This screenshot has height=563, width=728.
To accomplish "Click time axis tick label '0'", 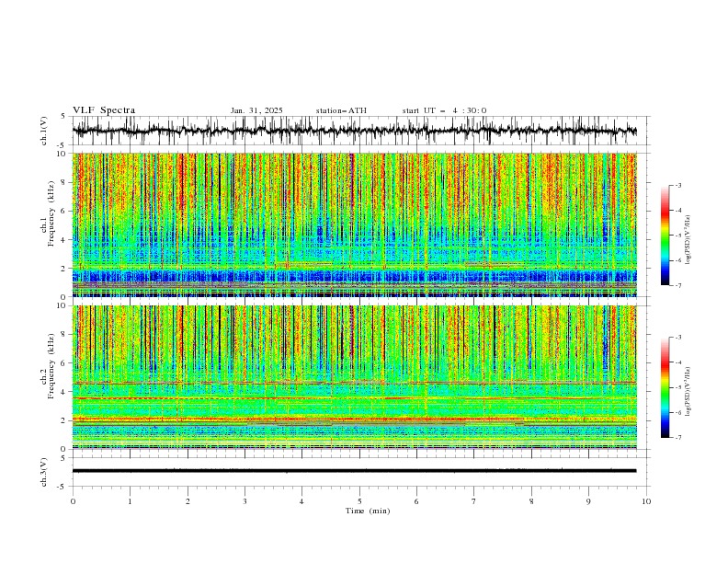I will (x=73, y=501).
